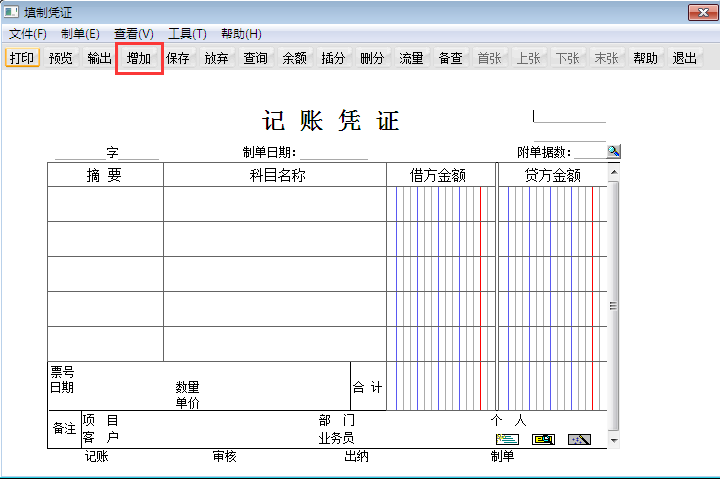Click 删分 to delete an entry

372,58
